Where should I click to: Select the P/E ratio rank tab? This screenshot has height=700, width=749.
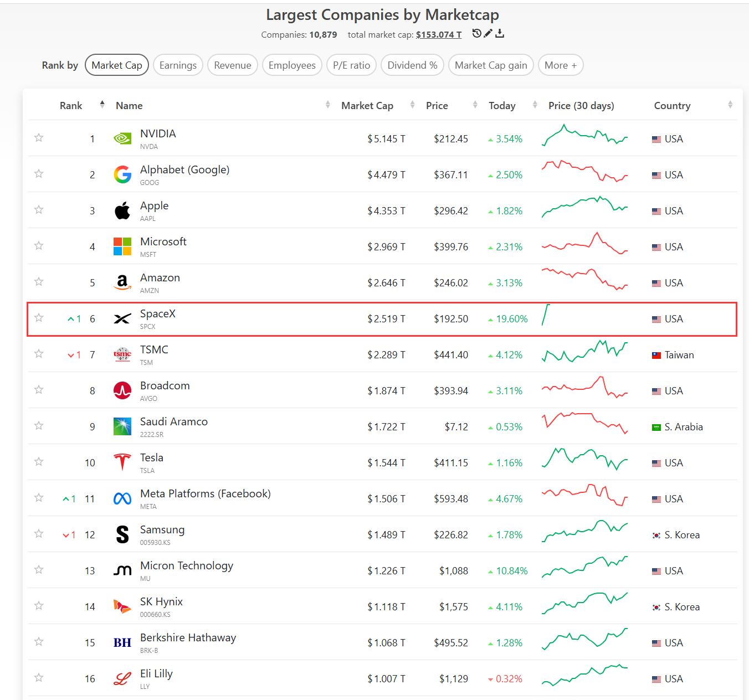(x=351, y=65)
